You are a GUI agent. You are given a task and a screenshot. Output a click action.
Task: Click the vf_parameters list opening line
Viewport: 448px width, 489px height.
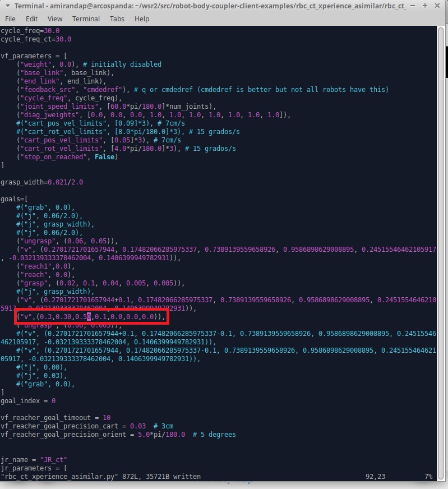tap(34, 56)
